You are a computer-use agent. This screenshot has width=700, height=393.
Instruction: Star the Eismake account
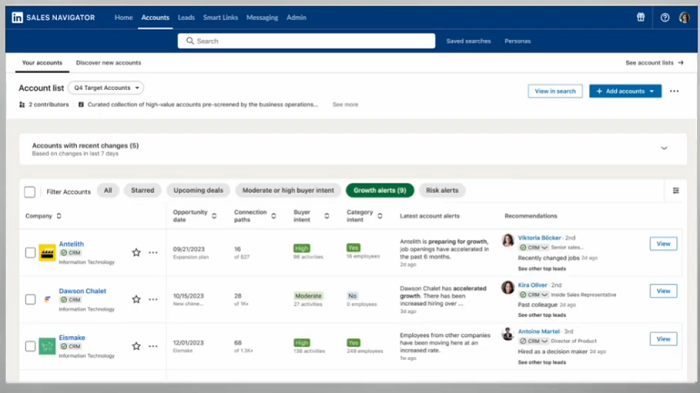pyautogui.click(x=136, y=346)
